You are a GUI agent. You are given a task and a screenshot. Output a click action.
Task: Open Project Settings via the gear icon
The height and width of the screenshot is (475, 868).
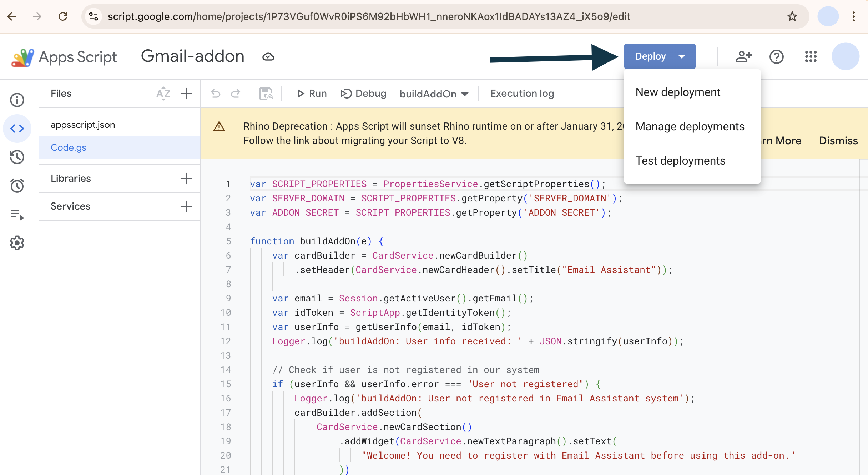(x=17, y=243)
